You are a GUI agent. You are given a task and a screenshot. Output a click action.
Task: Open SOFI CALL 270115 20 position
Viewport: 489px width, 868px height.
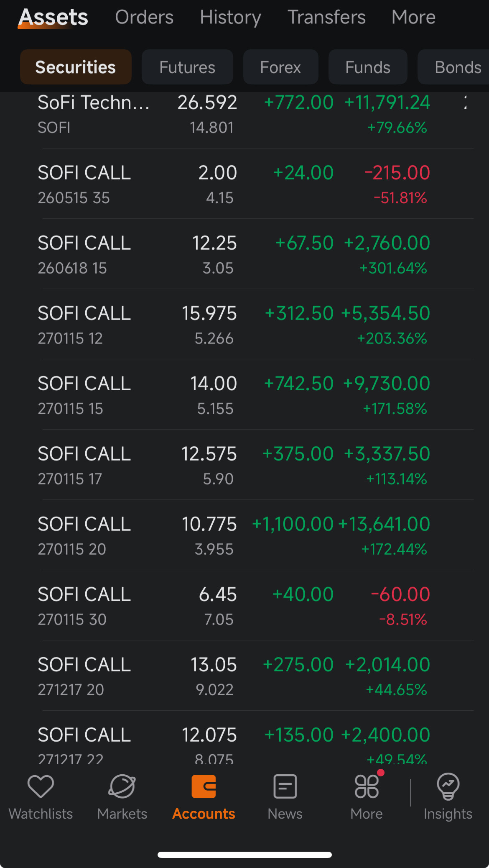coord(244,535)
